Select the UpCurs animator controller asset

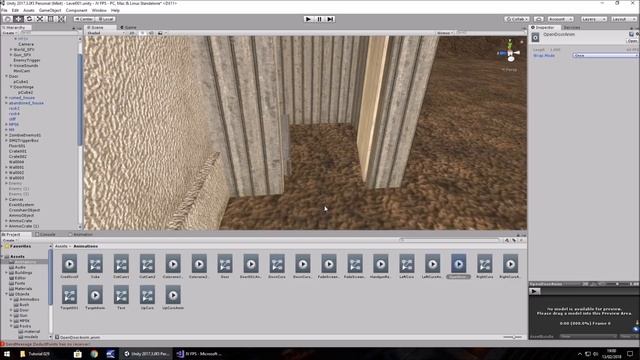(x=147, y=298)
